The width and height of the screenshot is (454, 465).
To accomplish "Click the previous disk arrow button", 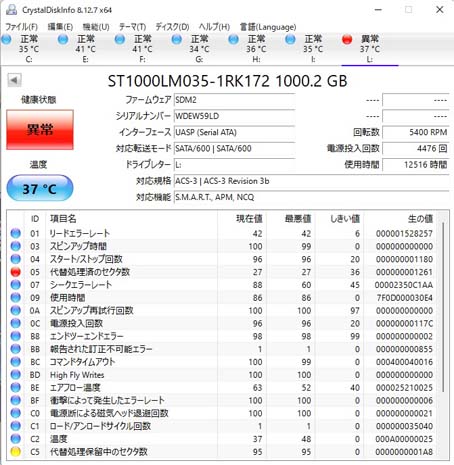I will coord(14,80).
